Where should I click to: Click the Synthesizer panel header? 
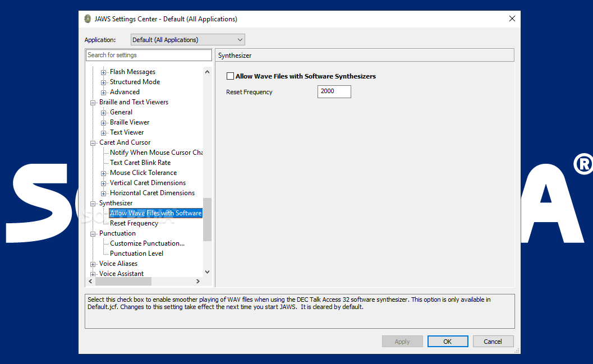(x=365, y=55)
